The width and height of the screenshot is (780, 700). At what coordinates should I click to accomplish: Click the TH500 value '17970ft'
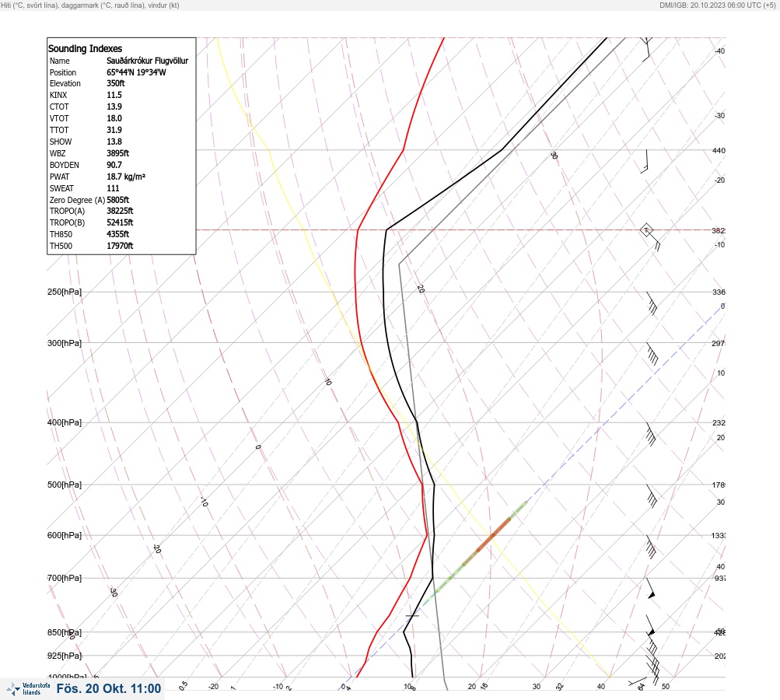click(x=120, y=246)
